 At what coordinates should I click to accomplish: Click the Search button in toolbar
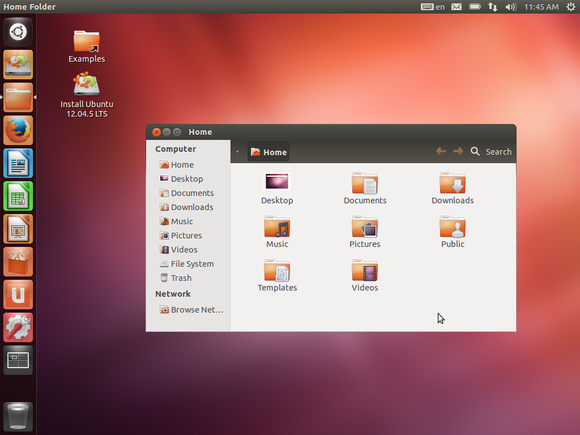tap(491, 152)
